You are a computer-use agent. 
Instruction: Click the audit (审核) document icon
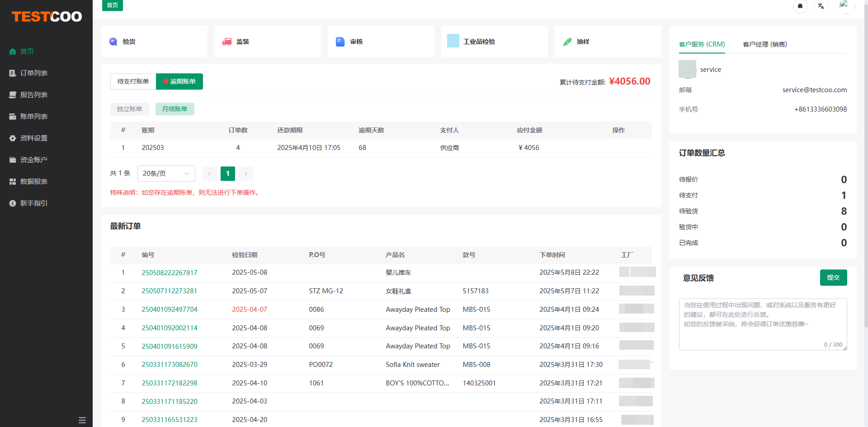[x=340, y=42]
